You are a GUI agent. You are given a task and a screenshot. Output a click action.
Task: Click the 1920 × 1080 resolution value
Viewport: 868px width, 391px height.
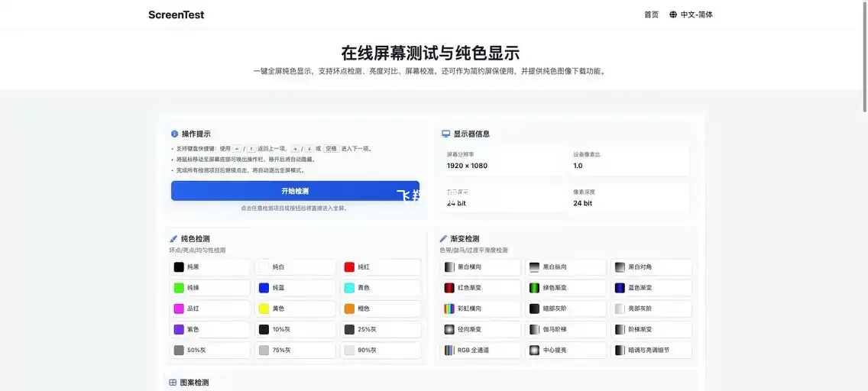467,166
